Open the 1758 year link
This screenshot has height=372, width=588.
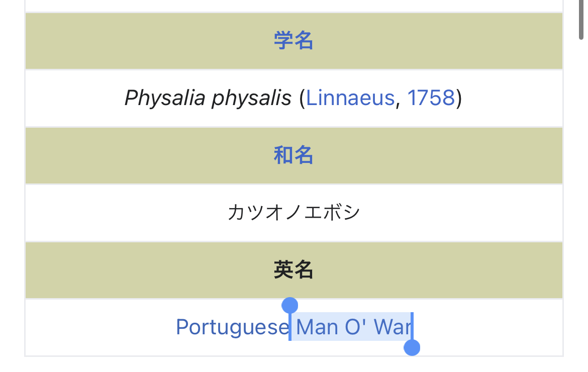click(431, 98)
